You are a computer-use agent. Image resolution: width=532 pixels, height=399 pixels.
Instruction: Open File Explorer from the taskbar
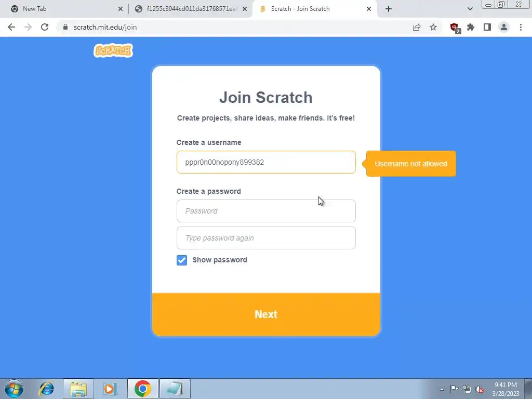[78, 389]
